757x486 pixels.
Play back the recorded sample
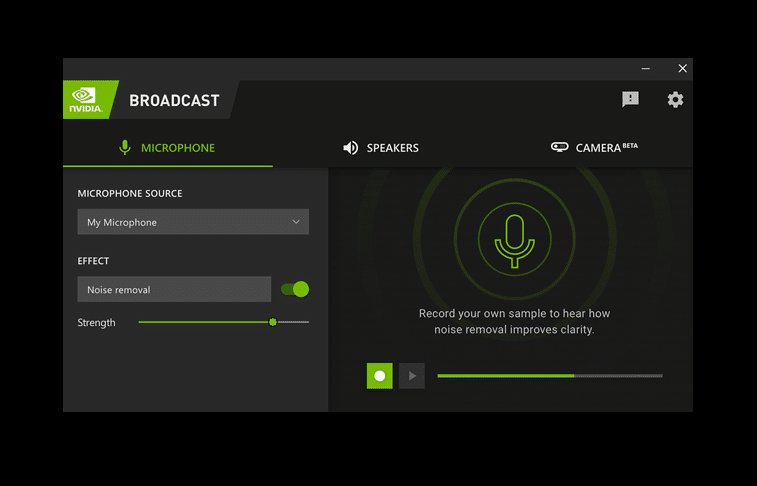tap(412, 375)
